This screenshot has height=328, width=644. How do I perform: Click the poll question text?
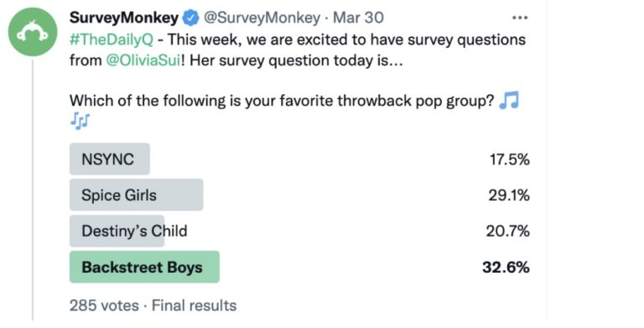pos(282,101)
